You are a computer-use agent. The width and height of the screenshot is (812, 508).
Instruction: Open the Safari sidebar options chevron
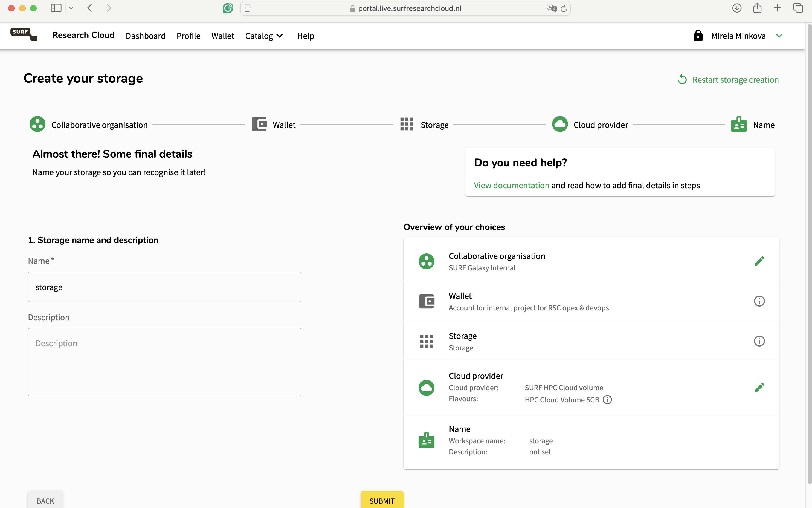pyautogui.click(x=71, y=8)
